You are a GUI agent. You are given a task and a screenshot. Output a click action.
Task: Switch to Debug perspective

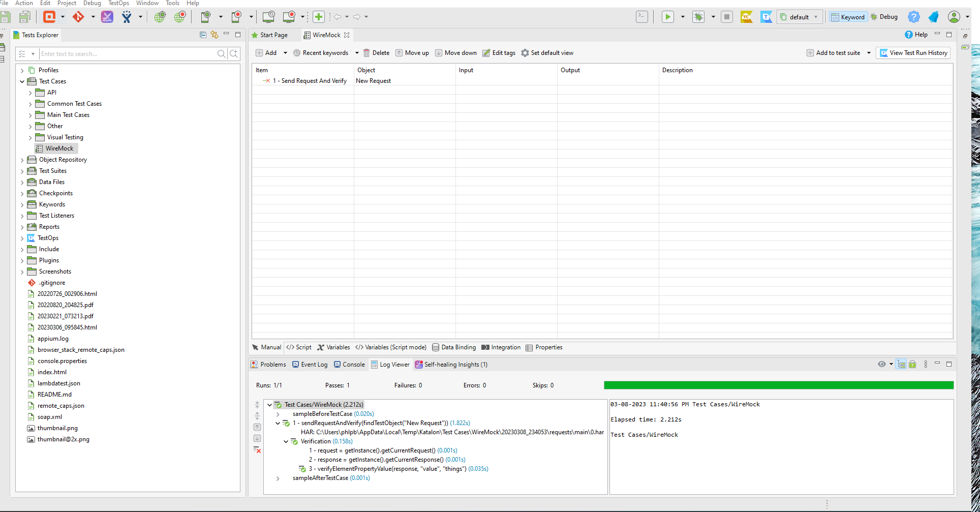coord(884,17)
